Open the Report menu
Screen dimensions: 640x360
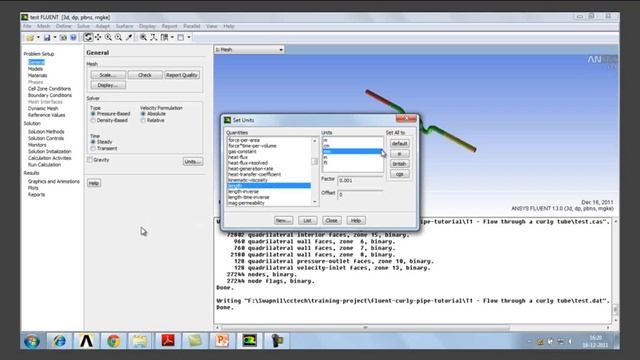point(169,27)
